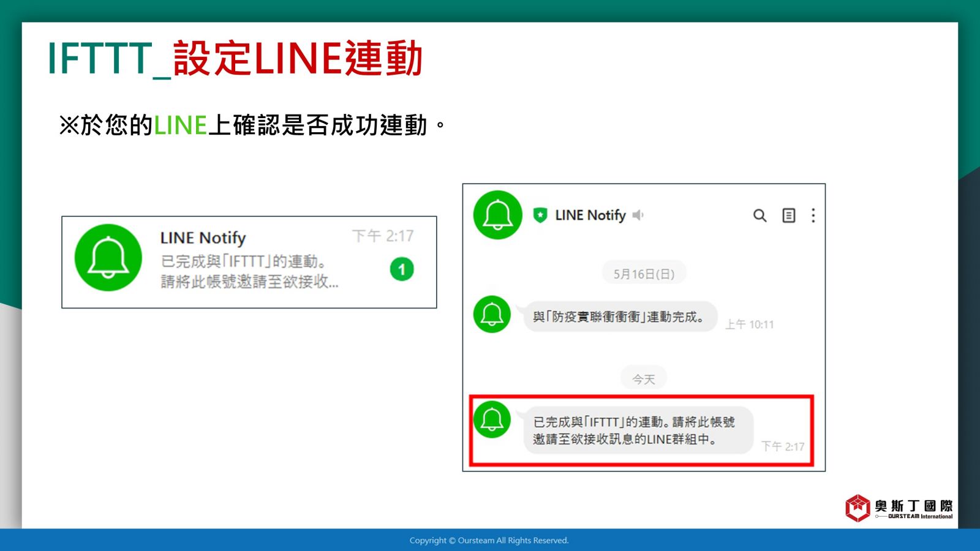Click the large bell avatar in chat header
Viewport: 980px width, 551px height.
(x=498, y=215)
